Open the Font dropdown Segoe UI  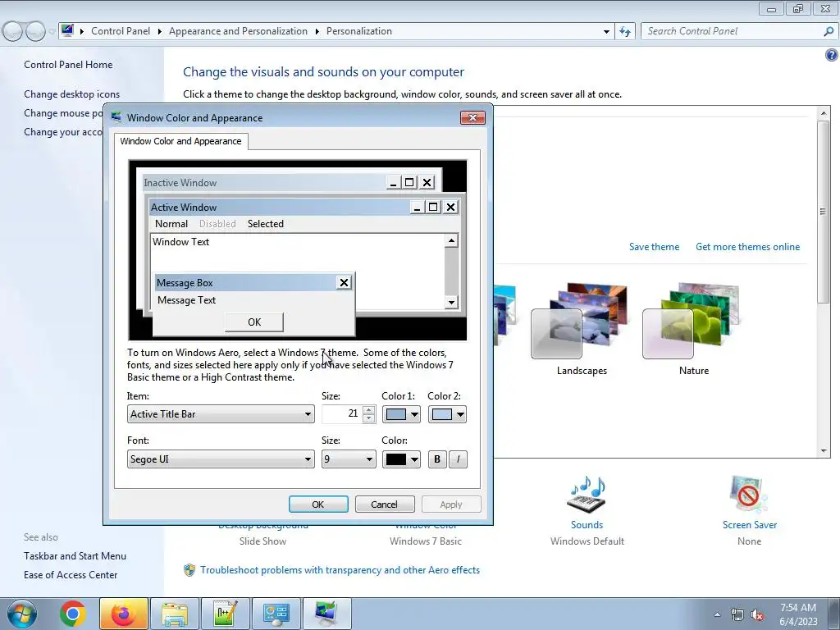pyautogui.click(x=221, y=459)
